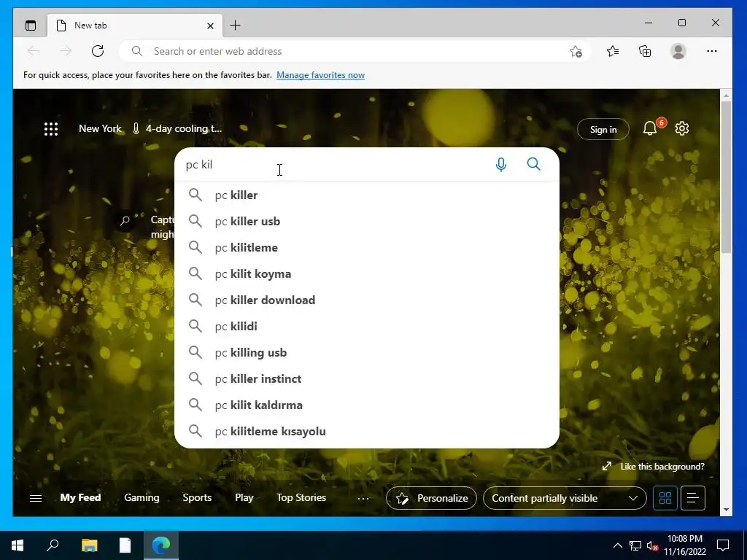Switch feed to list view
This screenshot has width=747, height=560.
[693, 498]
